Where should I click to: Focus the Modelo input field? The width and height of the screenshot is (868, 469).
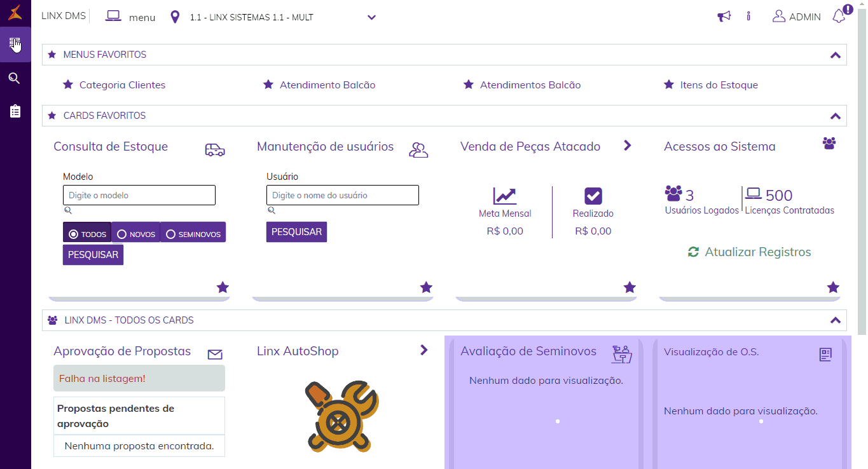coord(139,195)
